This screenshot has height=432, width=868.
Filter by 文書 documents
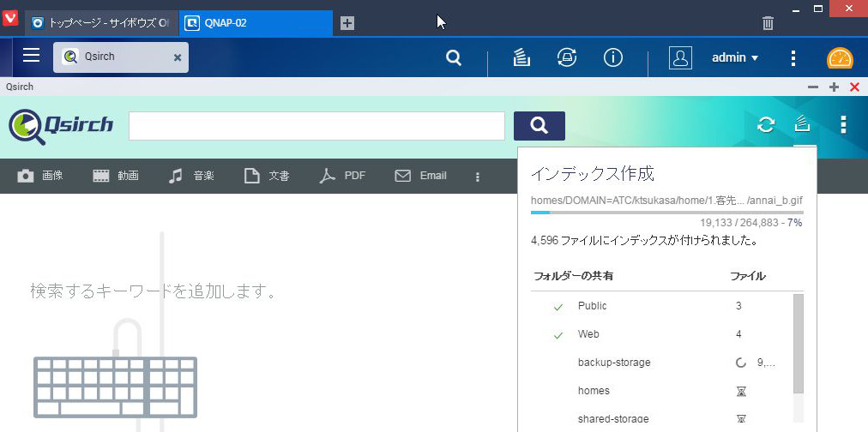click(267, 176)
